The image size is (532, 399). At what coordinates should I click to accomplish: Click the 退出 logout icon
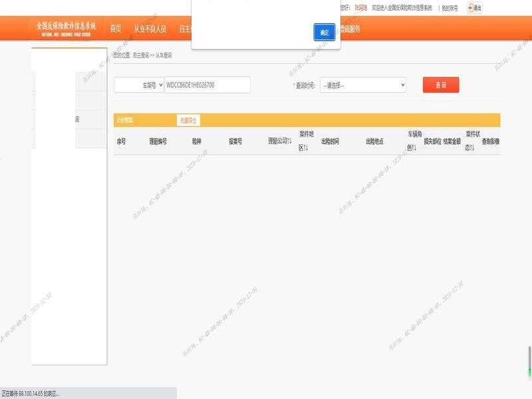475,8
